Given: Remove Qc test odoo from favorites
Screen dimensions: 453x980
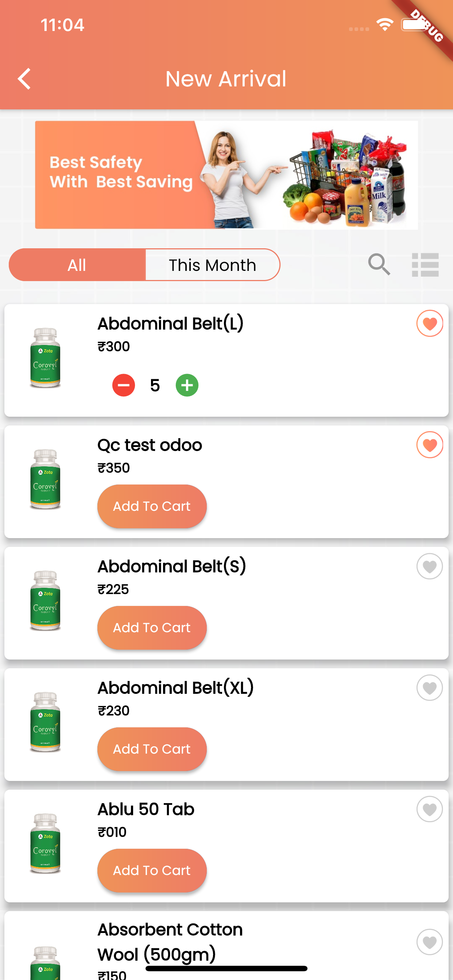Looking at the screenshot, I should coord(429,445).
